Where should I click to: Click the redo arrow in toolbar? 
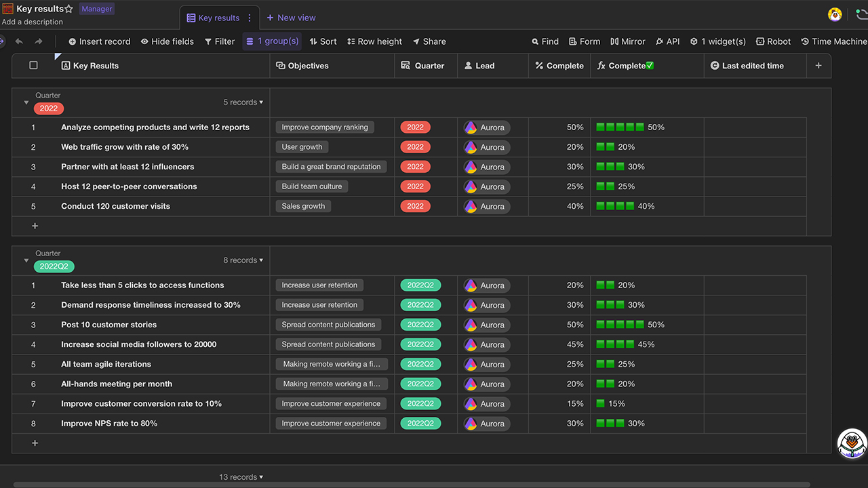tap(39, 41)
